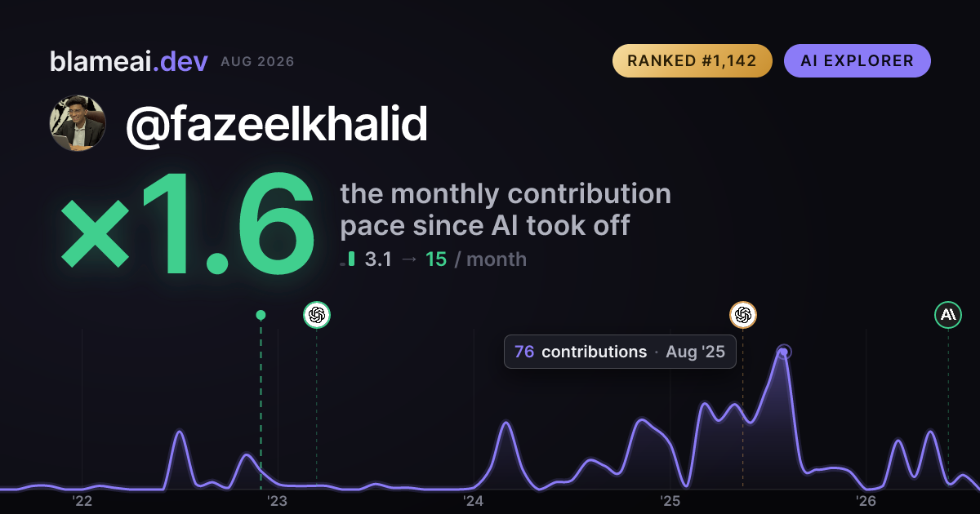Click the '26 year axis label
This screenshot has height=514, width=980.
tap(866, 500)
